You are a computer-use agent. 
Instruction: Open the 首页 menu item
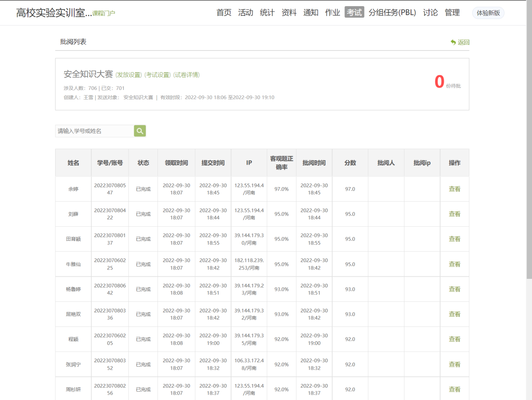224,13
